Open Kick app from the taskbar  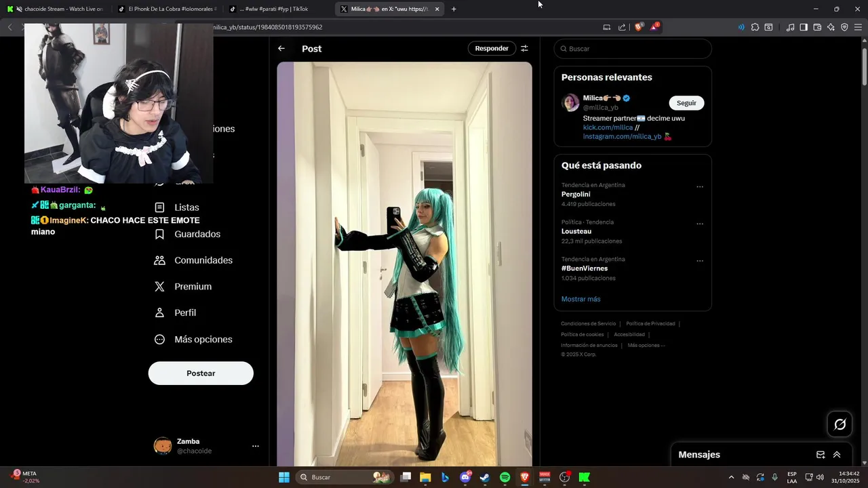pyautogui.click(x=585, y=477)
